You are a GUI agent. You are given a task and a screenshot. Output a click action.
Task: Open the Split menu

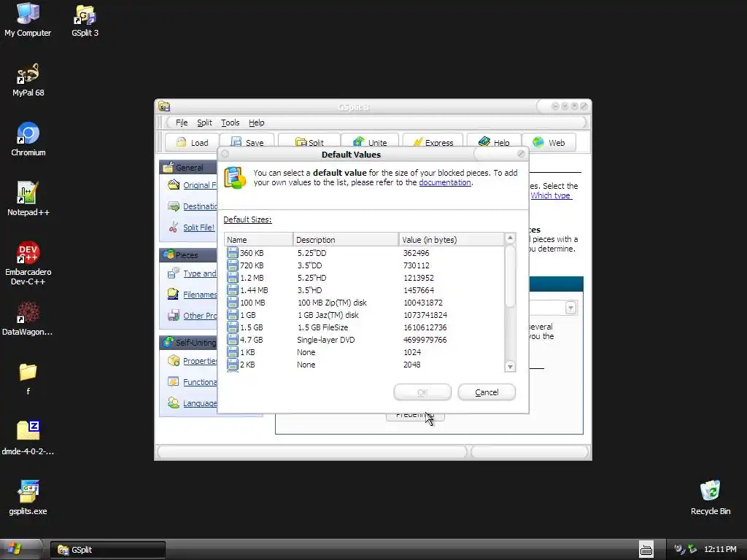204,122
